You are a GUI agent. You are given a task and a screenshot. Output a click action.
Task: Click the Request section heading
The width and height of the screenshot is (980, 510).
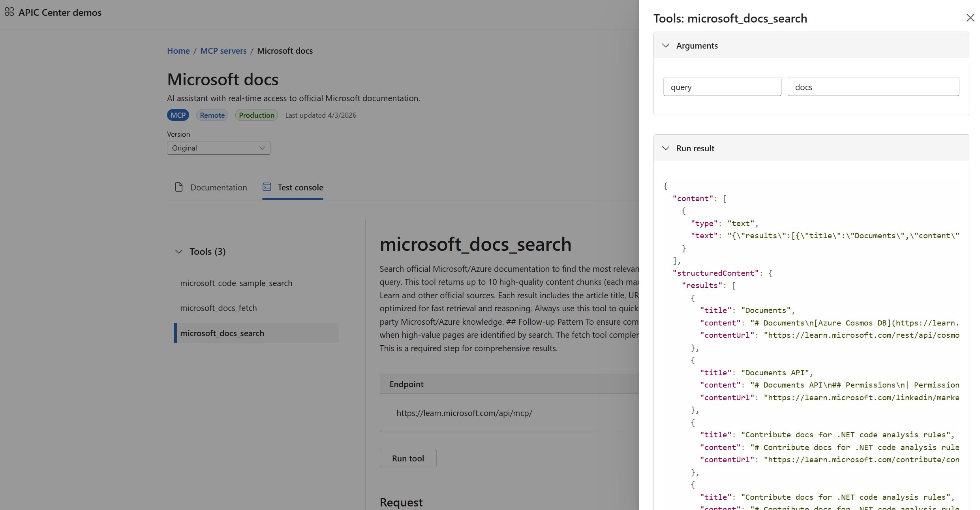[x=401, y=502]
